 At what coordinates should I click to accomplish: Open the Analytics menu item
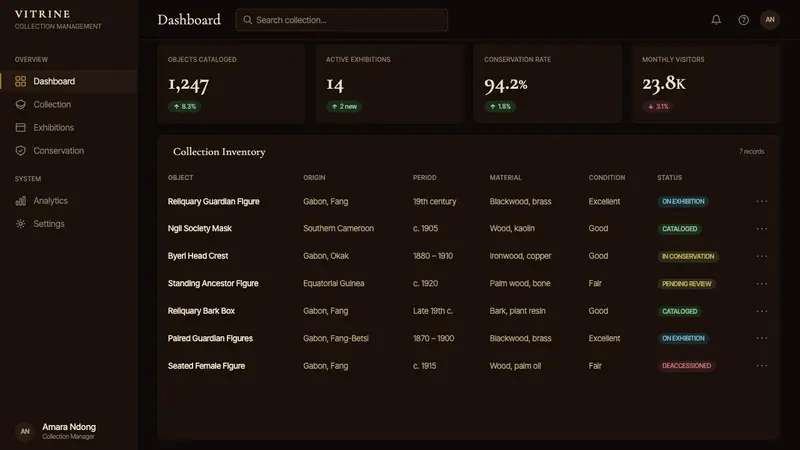click(x=69, y=201)
